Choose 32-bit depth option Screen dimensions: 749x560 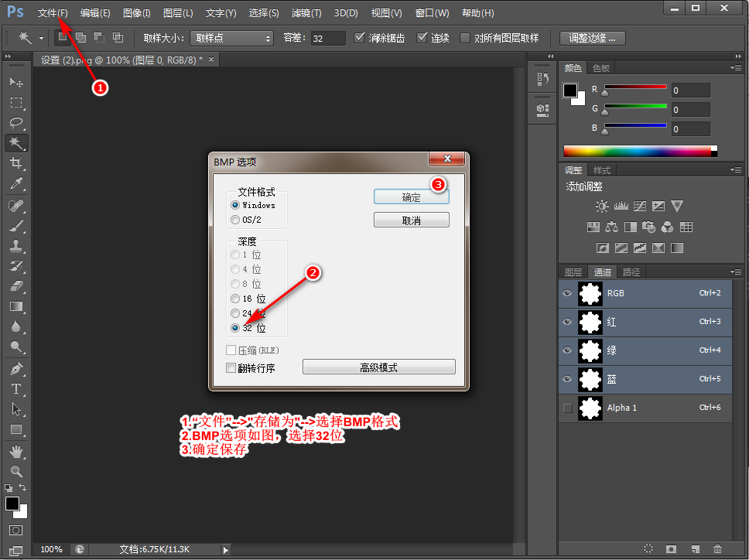tap(235, 328)
